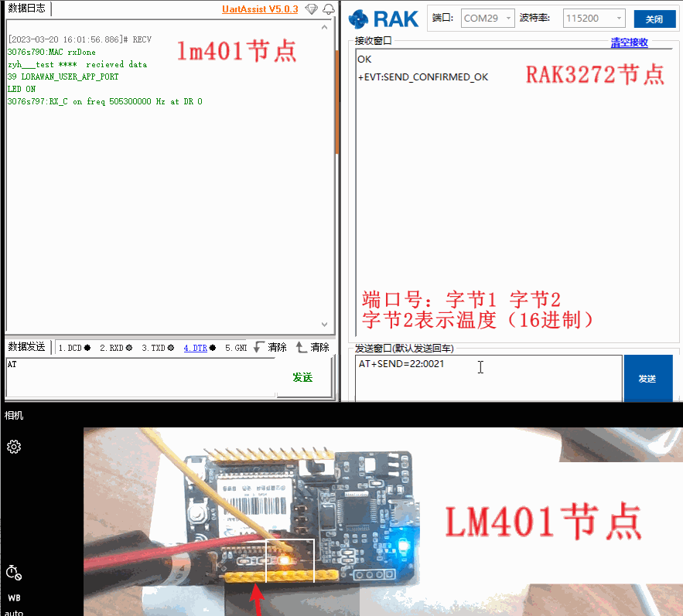Open the UartAssist V5.0.3 link

[x=260, y=9]
